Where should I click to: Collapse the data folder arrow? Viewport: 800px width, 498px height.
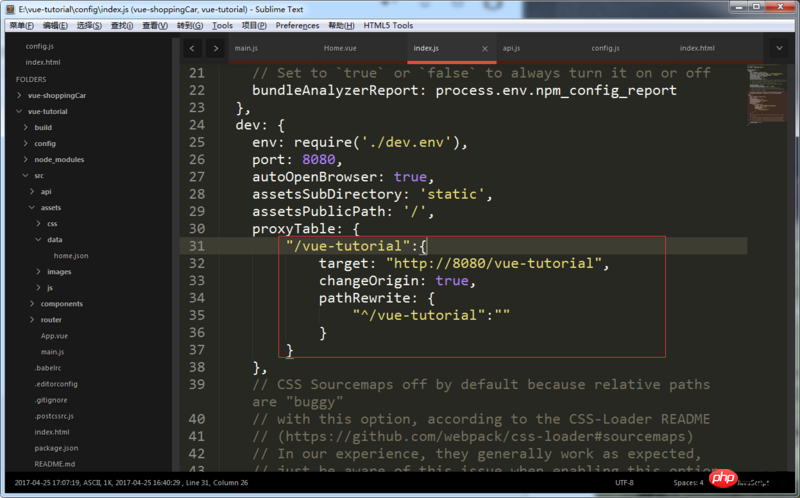(x=38, y=239)
